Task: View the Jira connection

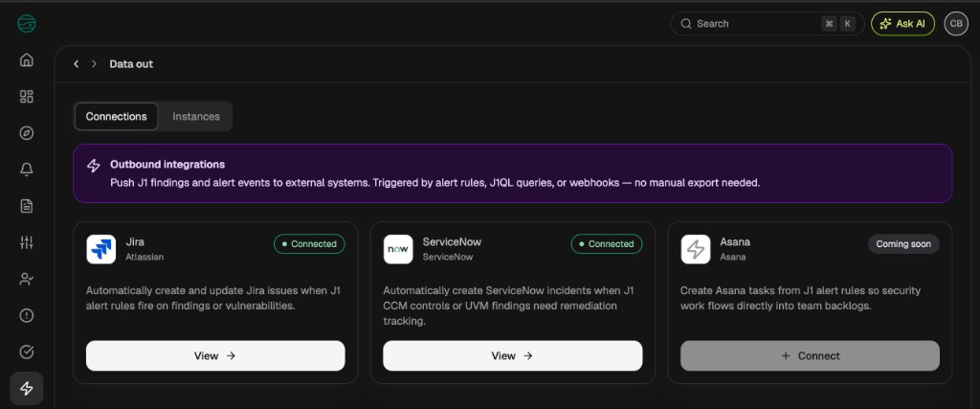Action: coord(215,356)
